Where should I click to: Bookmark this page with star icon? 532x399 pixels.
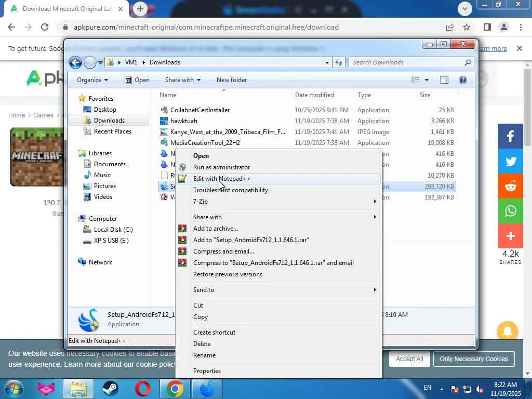(x=467, y=27)
